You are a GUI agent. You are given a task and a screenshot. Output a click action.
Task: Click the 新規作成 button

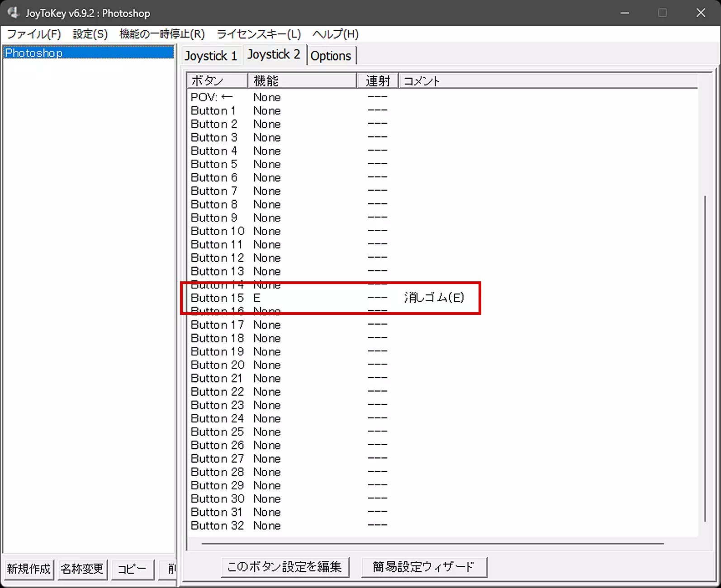[x=29, y=569]
